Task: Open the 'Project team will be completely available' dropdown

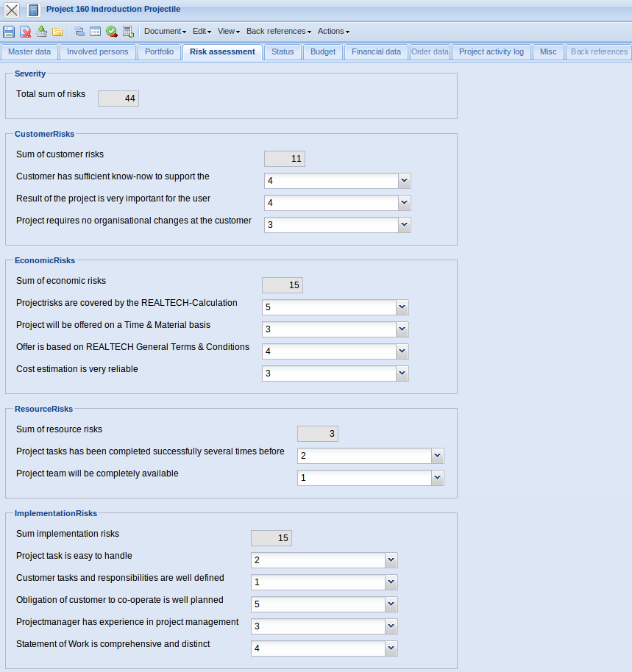Action: tap(438, 478)
